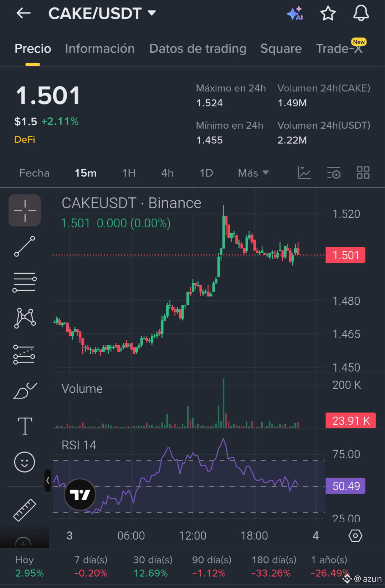Viewport: 385px width, 588px height.
Task: Tap the 1 año(s) -26.49% cell
Action: point(329,567)
